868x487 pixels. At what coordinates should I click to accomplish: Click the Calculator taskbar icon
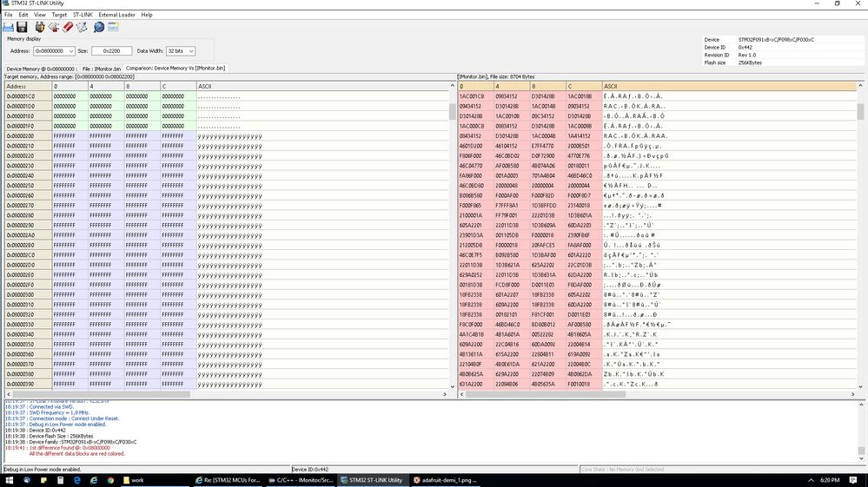pos(60,480)
